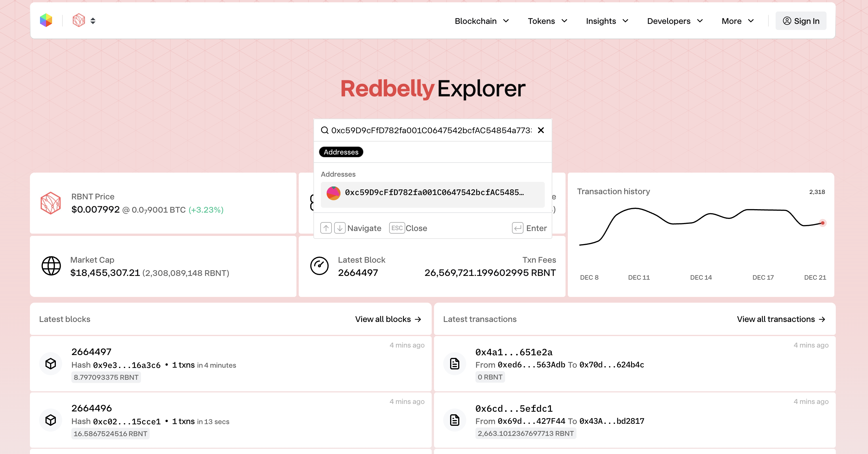Open the Tokens menu
This screenshot has height=454, width=868.
coord(547,21)
